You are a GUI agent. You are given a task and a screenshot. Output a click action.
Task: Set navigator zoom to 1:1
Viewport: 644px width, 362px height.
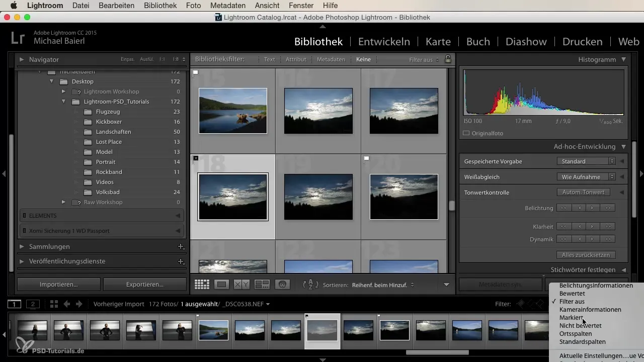click(x=162, y=59)
